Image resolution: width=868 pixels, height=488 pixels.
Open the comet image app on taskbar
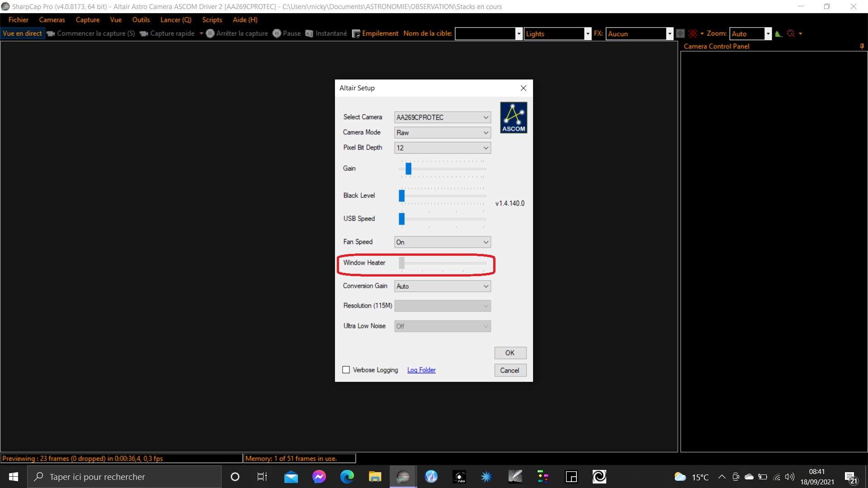[515, 477]
